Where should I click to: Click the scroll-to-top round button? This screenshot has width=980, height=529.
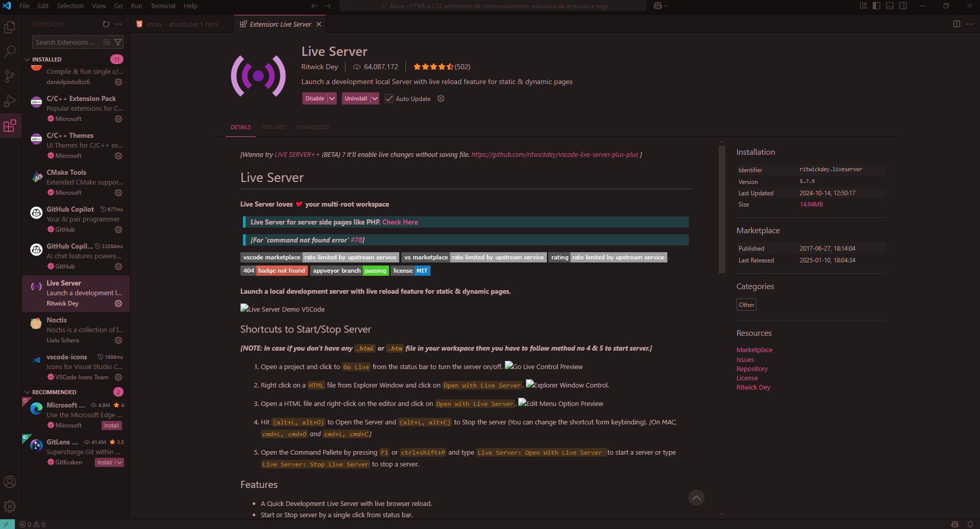coord(696,497)
